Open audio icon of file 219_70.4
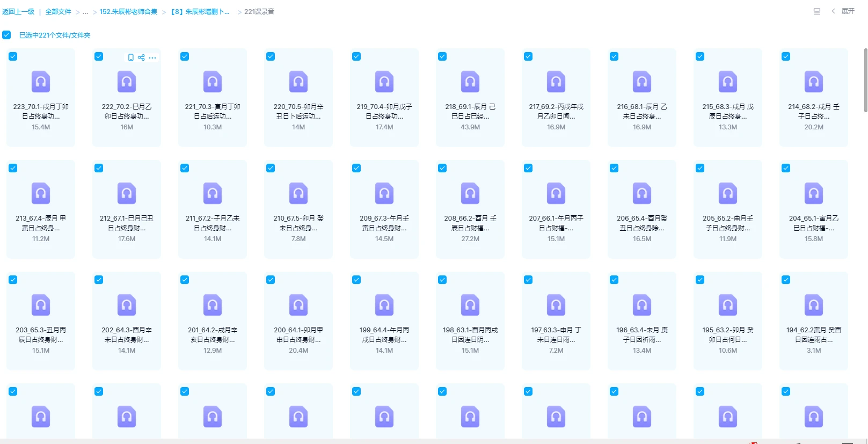868x444 pixels. [x=384, y=82]
